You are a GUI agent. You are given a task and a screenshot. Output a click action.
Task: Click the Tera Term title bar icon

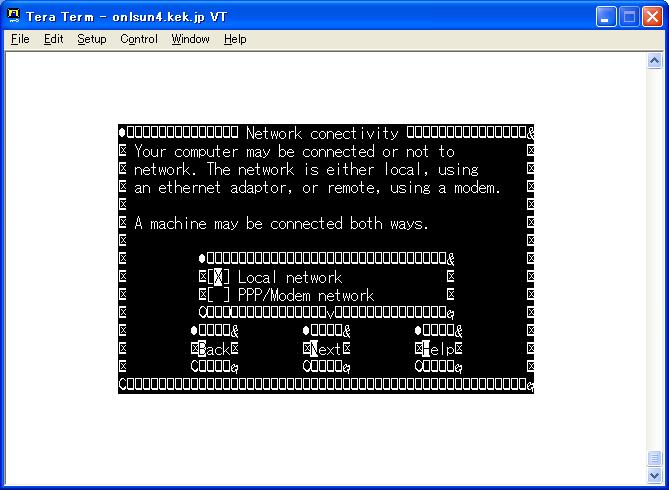14,16
